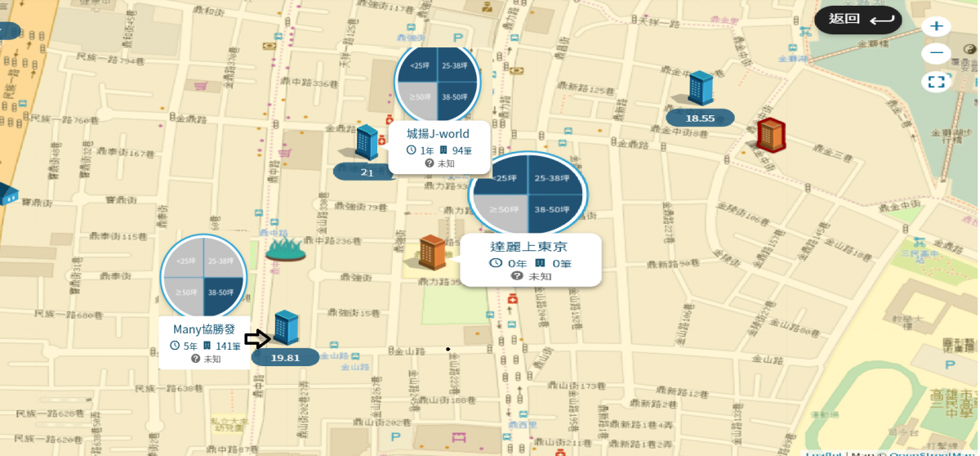The image size is (980, 456).
Task: Toggle fullscreen map view
Action: [936, 81]
